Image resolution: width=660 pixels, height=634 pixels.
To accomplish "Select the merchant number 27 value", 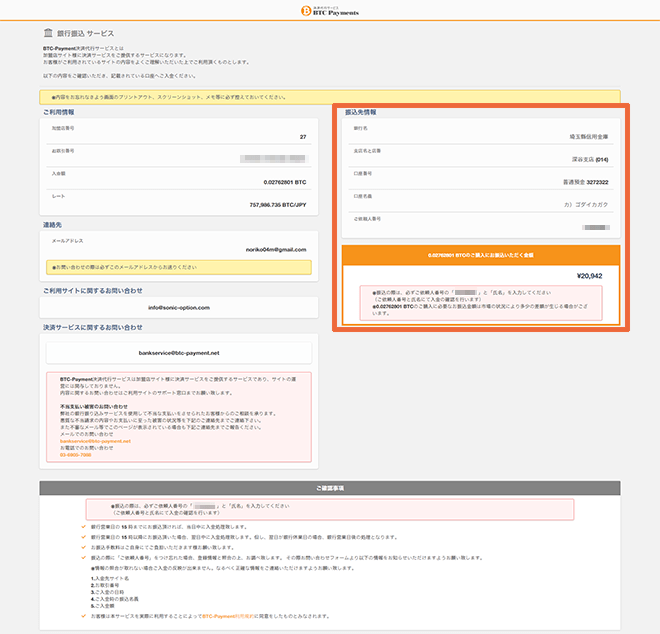I will (x=303, y=137).
